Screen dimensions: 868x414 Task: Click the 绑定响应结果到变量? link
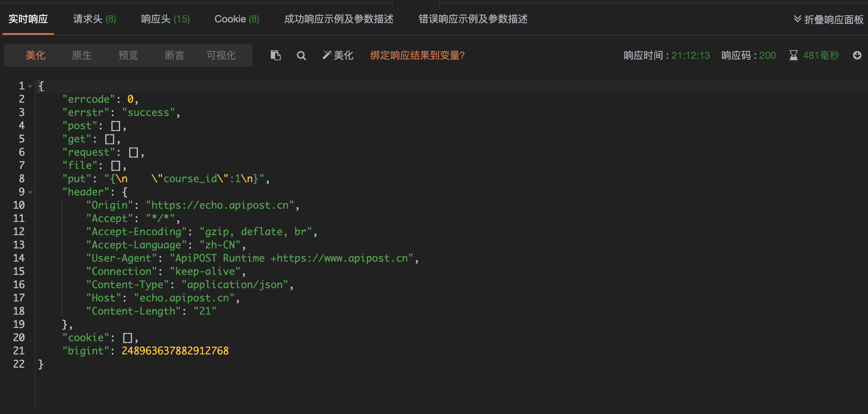tap(417, 55)
